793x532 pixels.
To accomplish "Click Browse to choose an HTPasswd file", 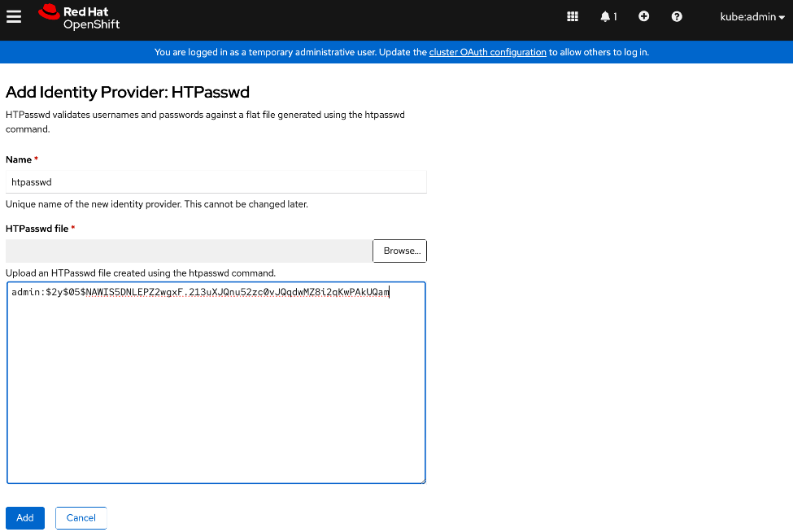I will tap(399, 251).
